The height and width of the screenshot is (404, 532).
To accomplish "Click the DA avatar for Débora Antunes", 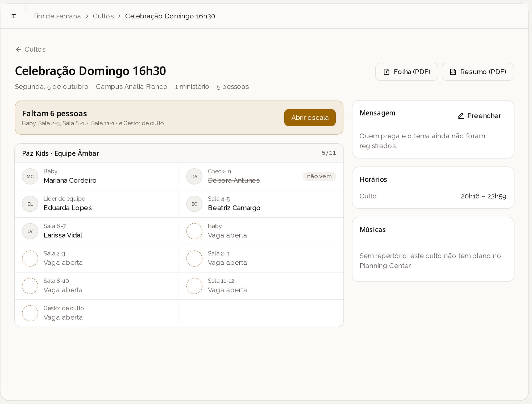I will pyautogui.click(x=194, y=177).
